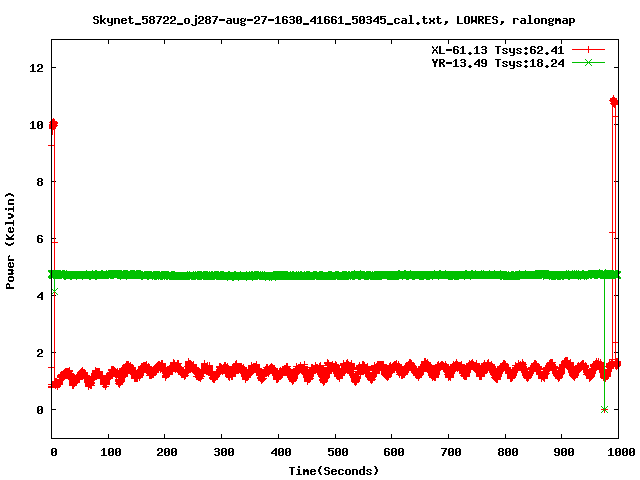Image resolution: width=640 pixels, height=480 pixels.
Task: Click the red XL trace near 500 seconds
Action: click(335, 371)
